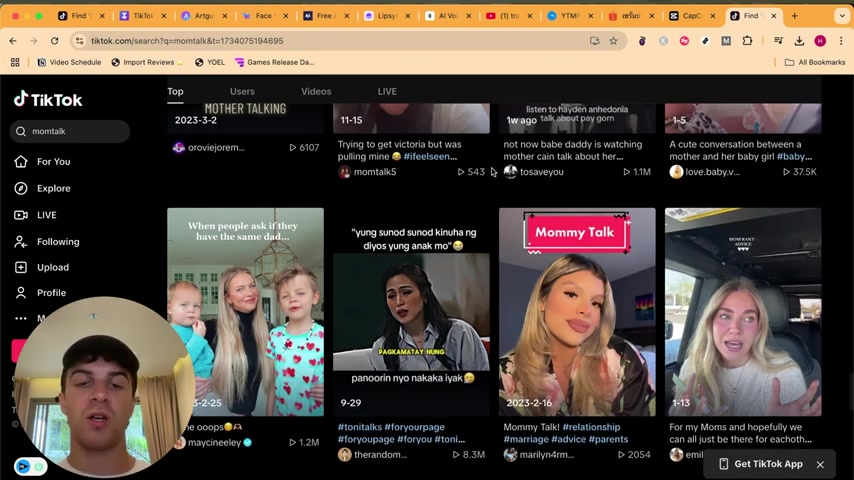Switch to the Users tab
The width and height of the screenshot is (854, 480).
pyautogui.click(x=242, y=91)
